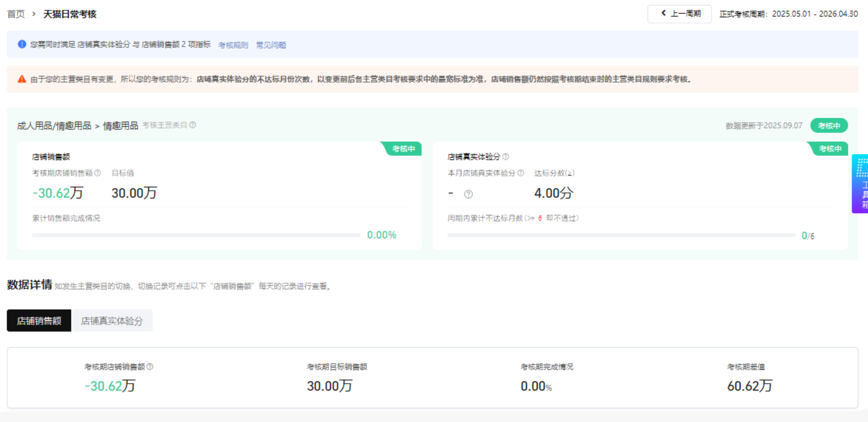Navigate to 首页 in the breadcrumb
This screenshot has width=868, height=422.
(16, 14)
